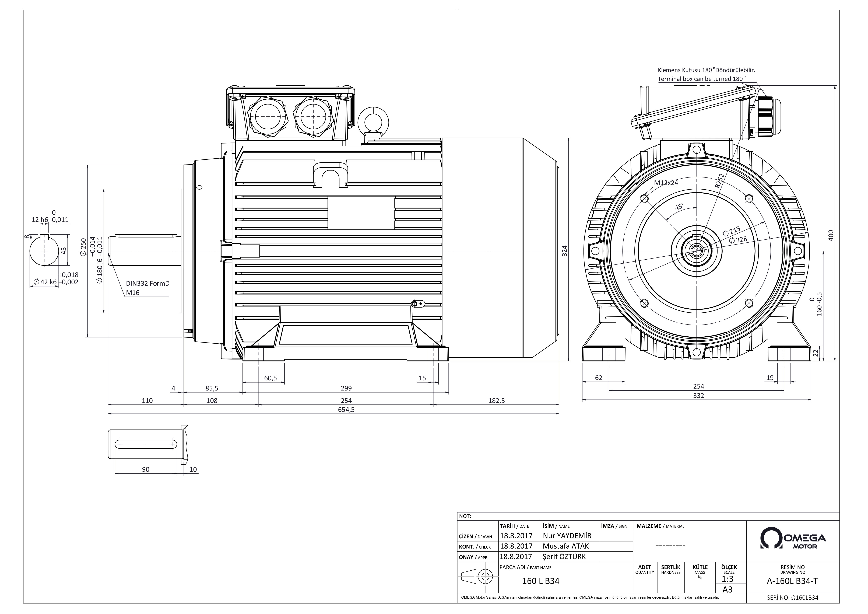The image size is (868, 614).
Task: Click the 60,5 dimension
Action: [270, 378]
